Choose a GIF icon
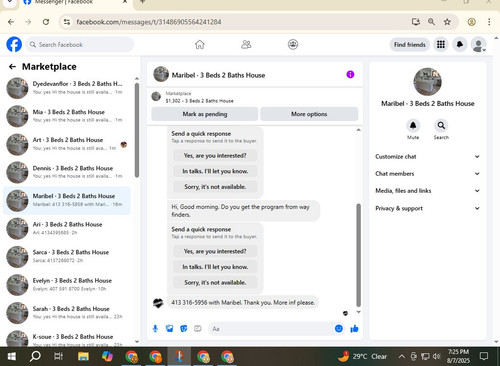This screenshot has width=500, height=366. pos(198,329)
